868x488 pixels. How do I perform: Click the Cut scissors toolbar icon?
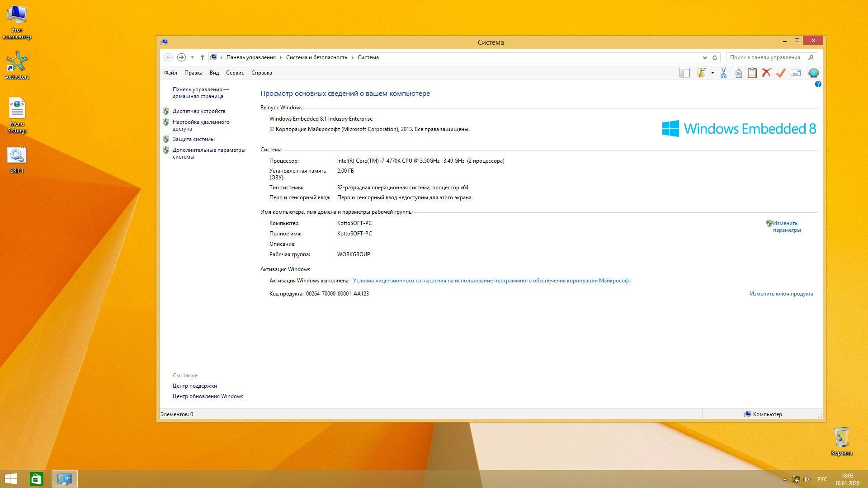[x=723, y=73]
